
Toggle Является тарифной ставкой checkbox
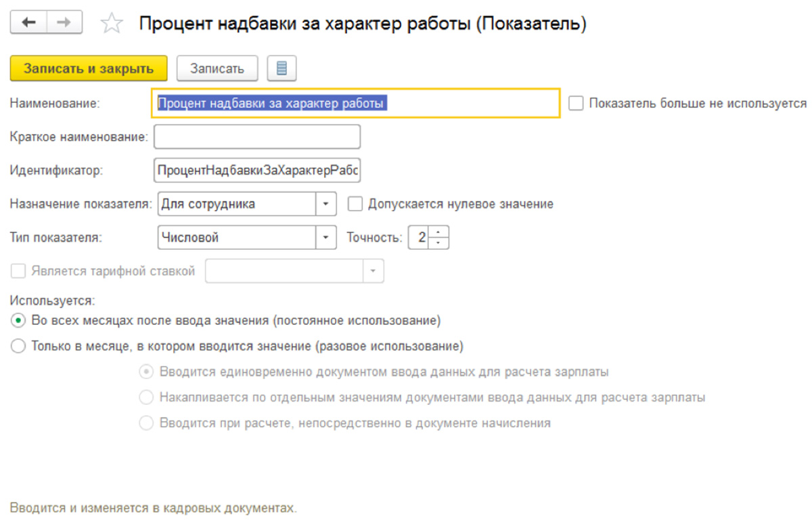coord(17,271)
